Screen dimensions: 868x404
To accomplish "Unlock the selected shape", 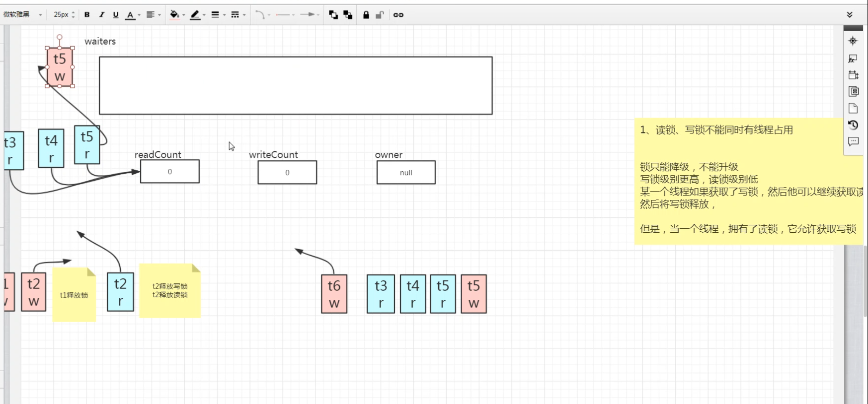I will [380, 15].
